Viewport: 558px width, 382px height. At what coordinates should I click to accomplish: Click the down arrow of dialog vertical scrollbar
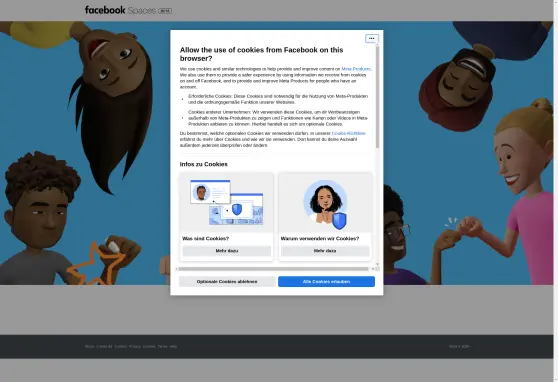pos(377,264)
